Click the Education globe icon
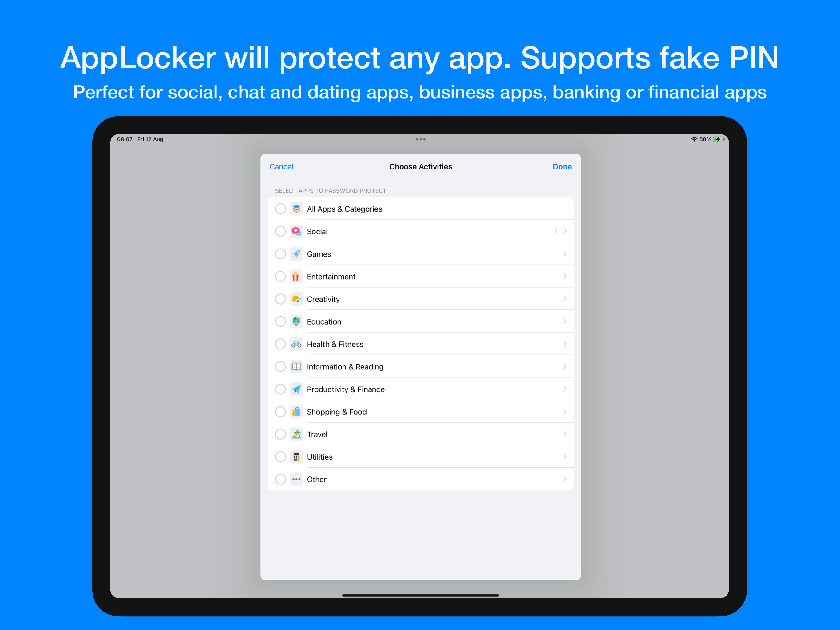 coord(296,321)
